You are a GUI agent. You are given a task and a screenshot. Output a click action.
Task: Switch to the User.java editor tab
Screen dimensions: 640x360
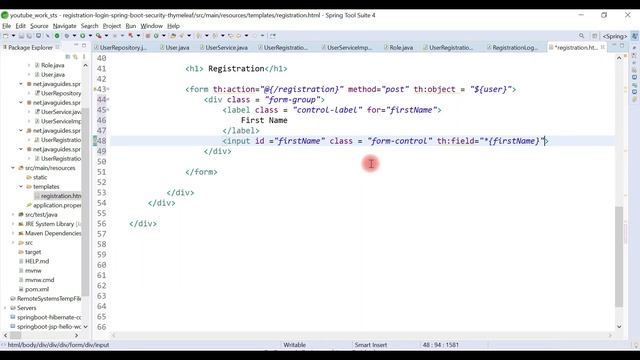tap(175, 47)
